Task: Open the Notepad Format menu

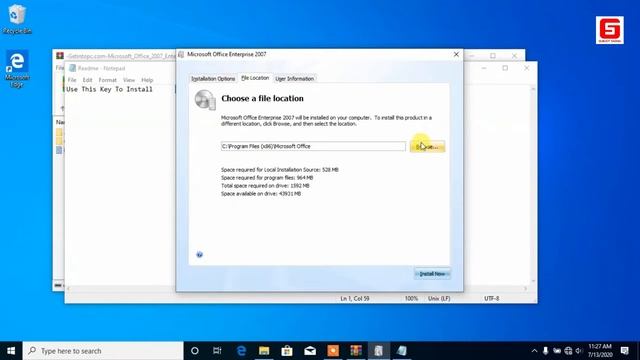Action: pos(108,80)
